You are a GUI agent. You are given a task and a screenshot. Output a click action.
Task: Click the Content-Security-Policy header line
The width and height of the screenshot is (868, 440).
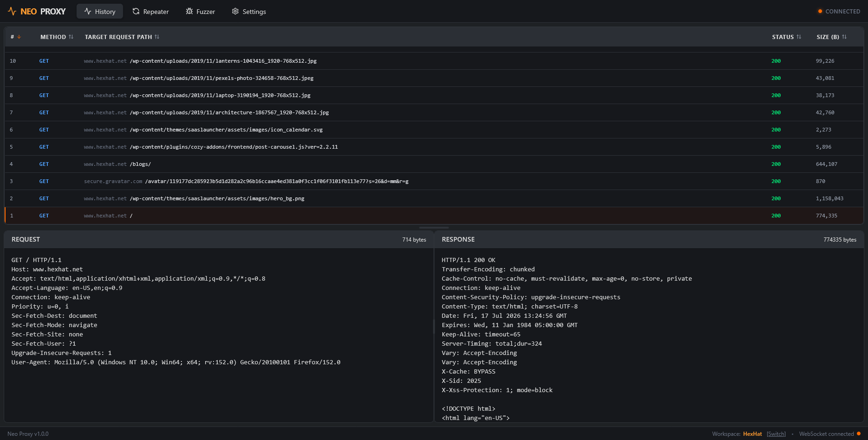click(x=531, y=297)
